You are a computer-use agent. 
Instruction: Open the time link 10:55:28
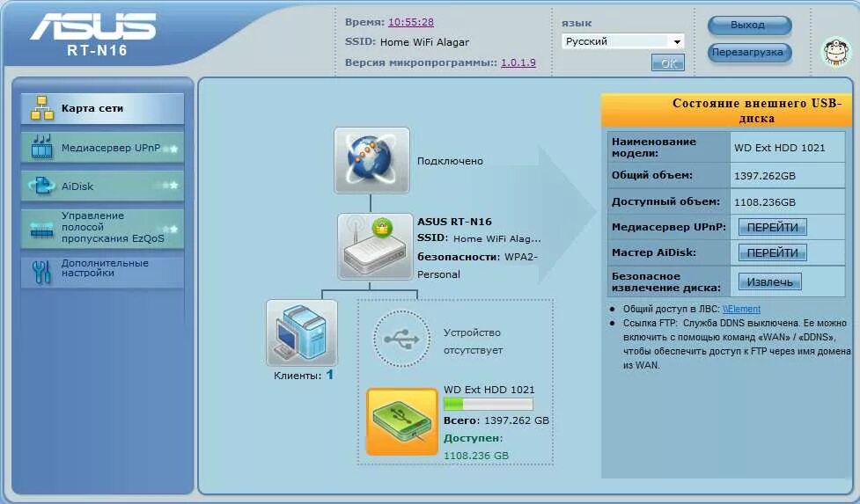pyautogui.click(x=411, y=23)
